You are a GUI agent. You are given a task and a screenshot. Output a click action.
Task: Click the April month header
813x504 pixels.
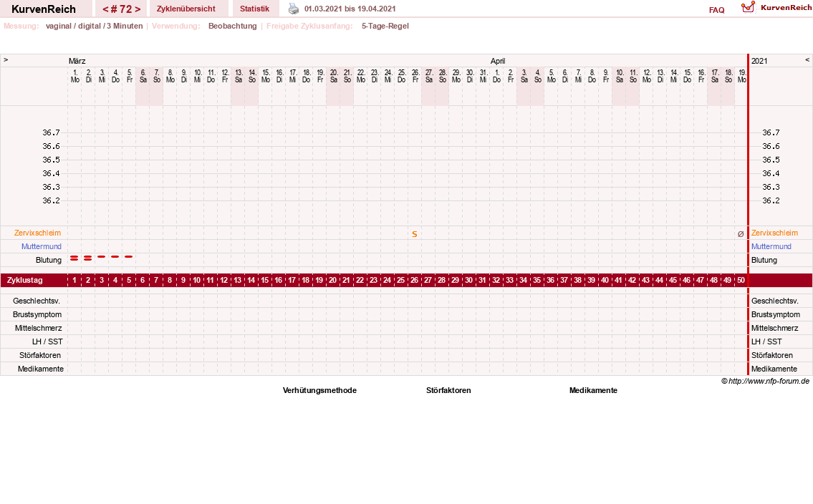[x=498, y=61]
